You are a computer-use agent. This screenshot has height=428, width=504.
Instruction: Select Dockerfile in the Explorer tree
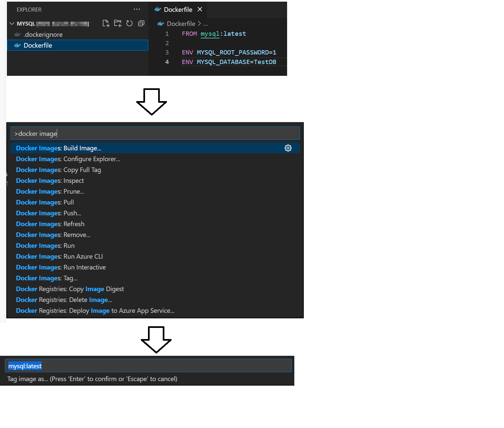point(77,45)
